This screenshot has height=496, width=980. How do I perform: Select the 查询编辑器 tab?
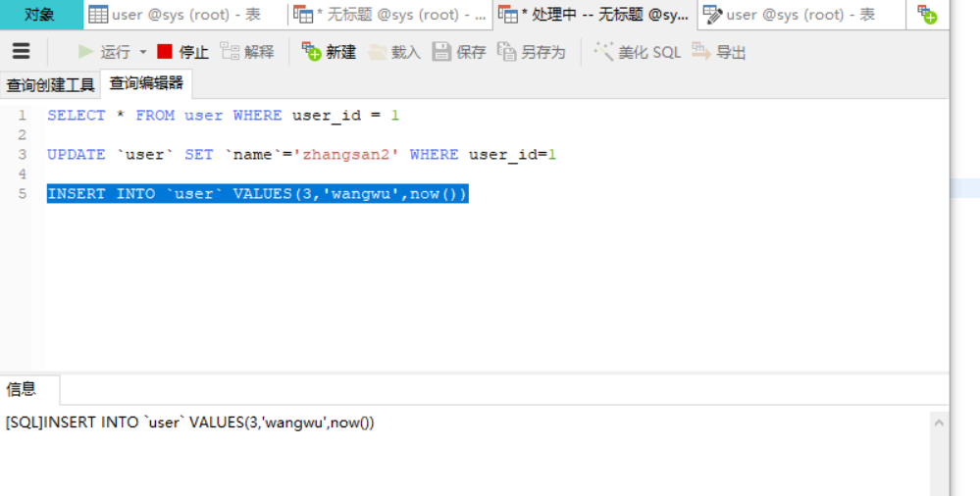(x=146, y=83)
